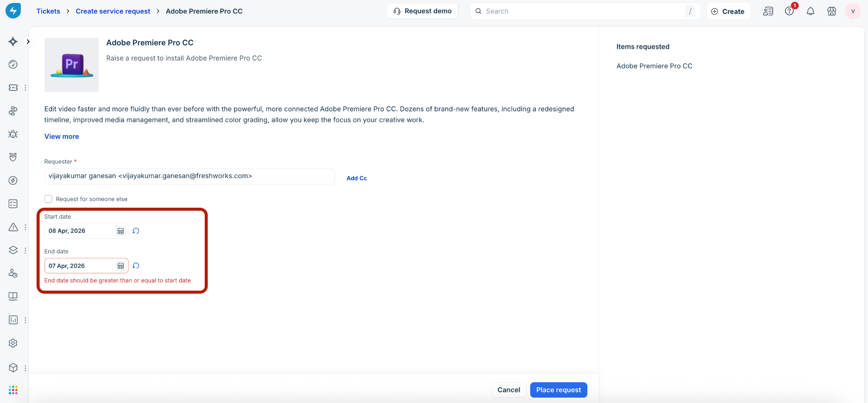This screenshot has width=868, height=403.
Task: Click the Place request button
Action: click(559, 390)
